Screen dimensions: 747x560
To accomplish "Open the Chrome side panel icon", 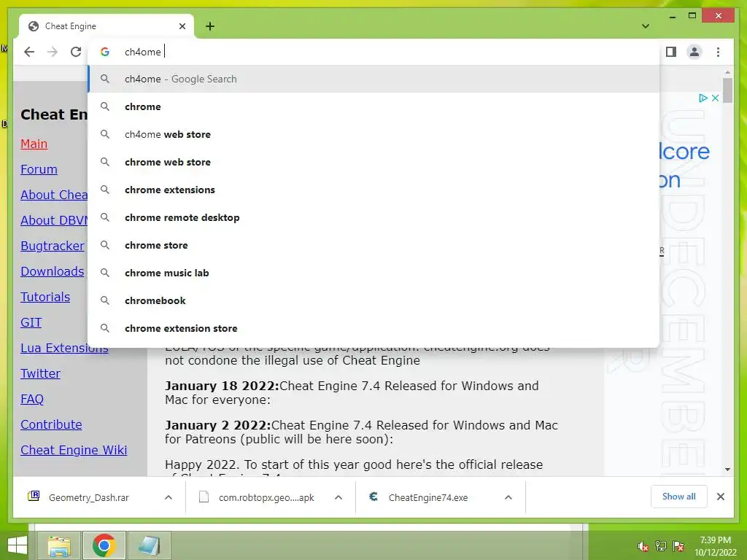I will 671,52.
